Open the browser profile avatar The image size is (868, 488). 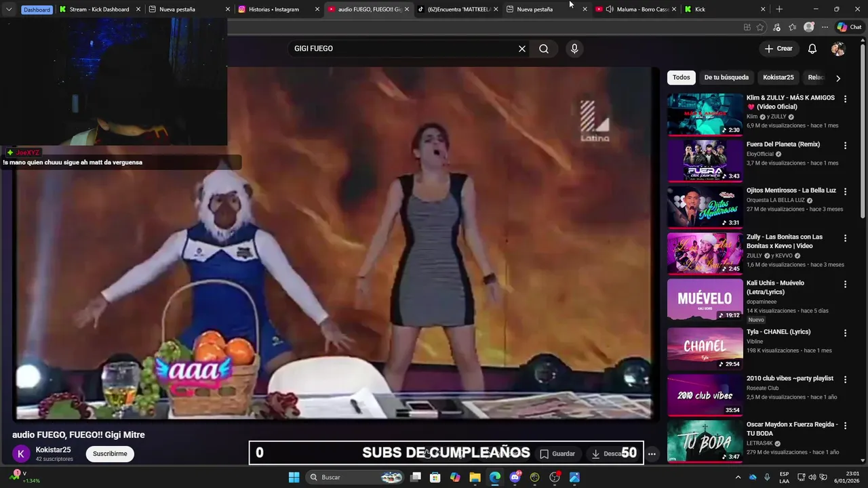pos(808,27)
